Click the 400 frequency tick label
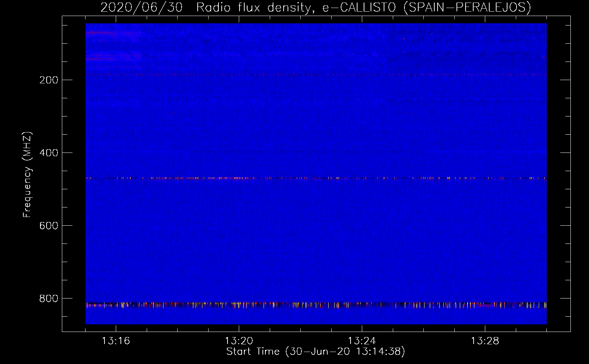Viewport: 589px width, 364px height. 49,153
